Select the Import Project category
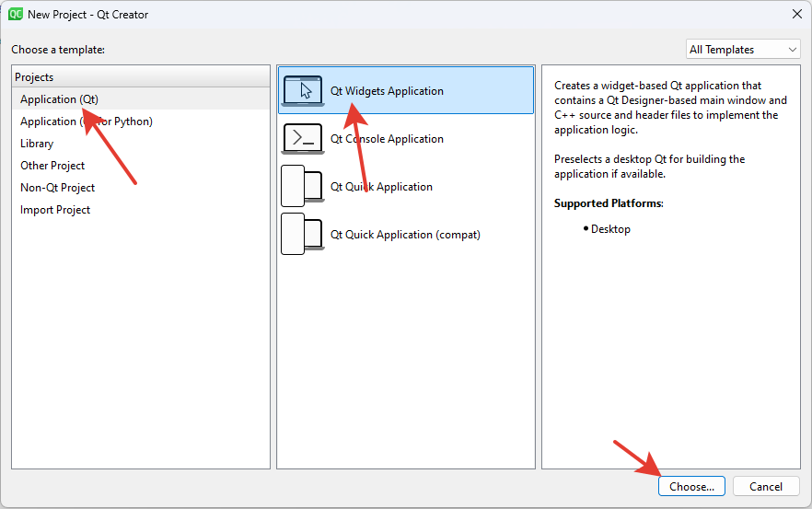Viewport: 812px width, 509px height. click(x=141, y=210)
